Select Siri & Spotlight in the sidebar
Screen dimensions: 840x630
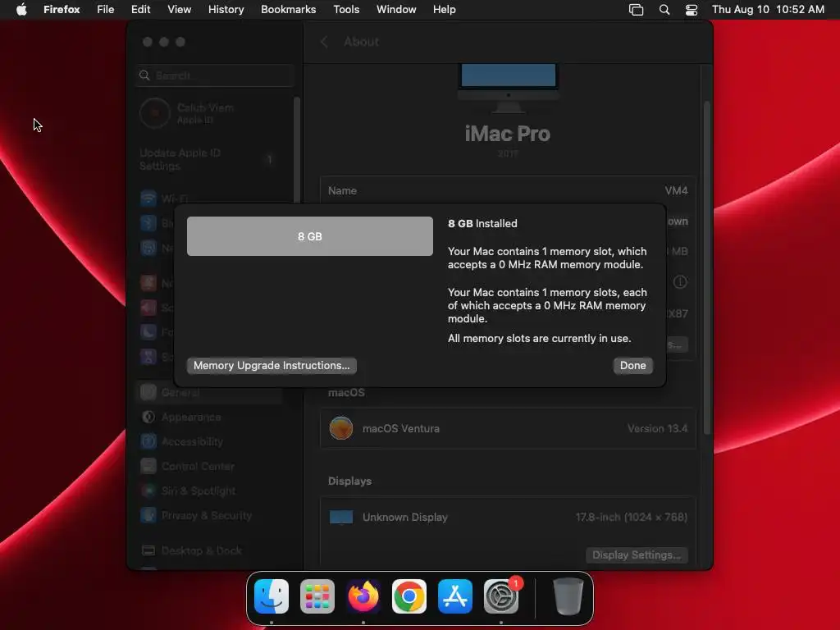click(x=209, y=491)
